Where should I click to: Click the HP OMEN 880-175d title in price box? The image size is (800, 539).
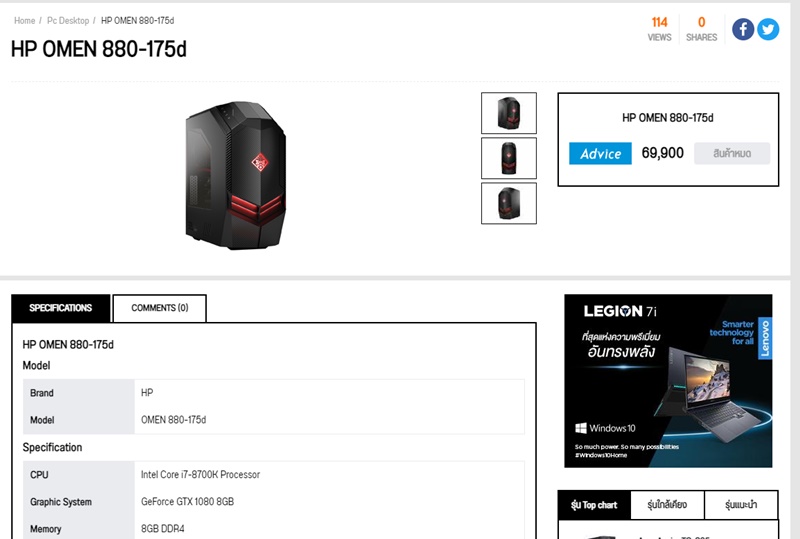tap(667, 118)
